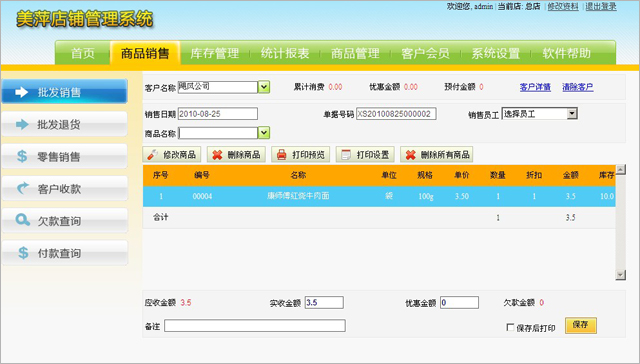The width and height of the screenshot is (640, 364).
Task: Click the dollar icon beside 付款查询
Action: click(23, 253)
